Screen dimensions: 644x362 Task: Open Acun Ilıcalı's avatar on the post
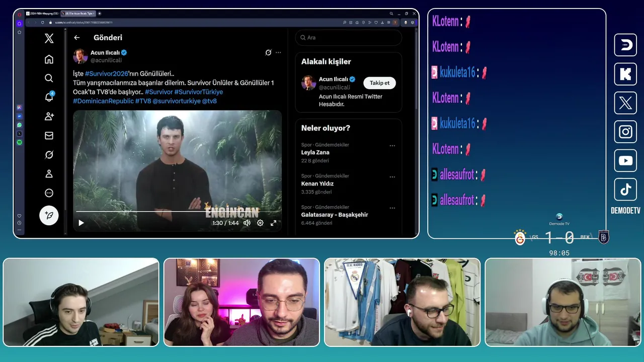[80, 56]
